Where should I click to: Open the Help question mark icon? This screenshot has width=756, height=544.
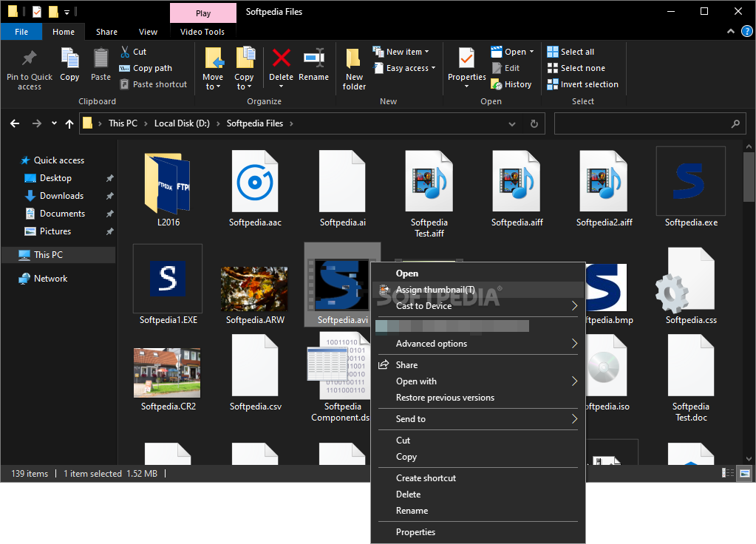(746, 31)
